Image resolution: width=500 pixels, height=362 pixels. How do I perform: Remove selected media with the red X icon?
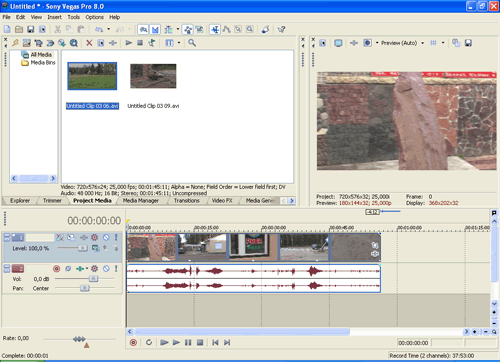[x=89, y=43]
